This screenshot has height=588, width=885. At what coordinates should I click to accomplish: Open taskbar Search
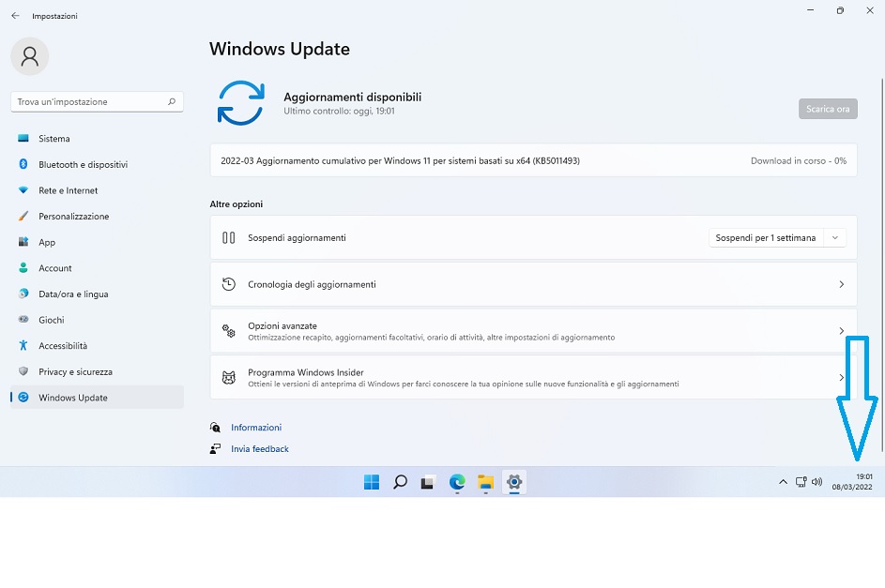click(400, 482)
